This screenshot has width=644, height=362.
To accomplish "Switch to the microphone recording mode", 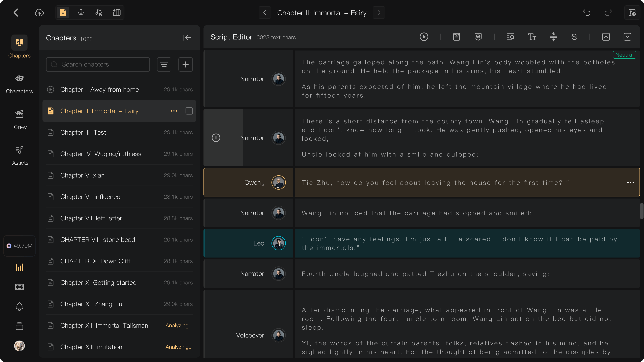I will click(81, 13).
